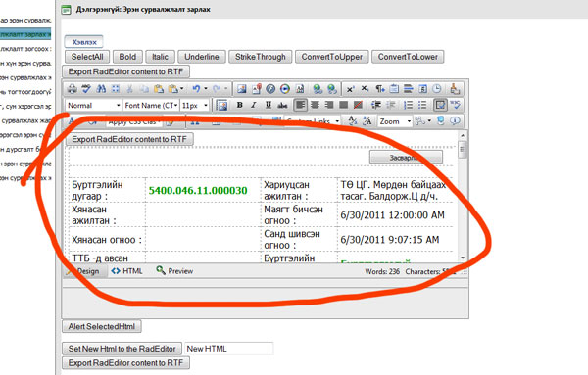
Task: Open the Media Manager icon
Action: pyautogui.click(x=285, y=89)
